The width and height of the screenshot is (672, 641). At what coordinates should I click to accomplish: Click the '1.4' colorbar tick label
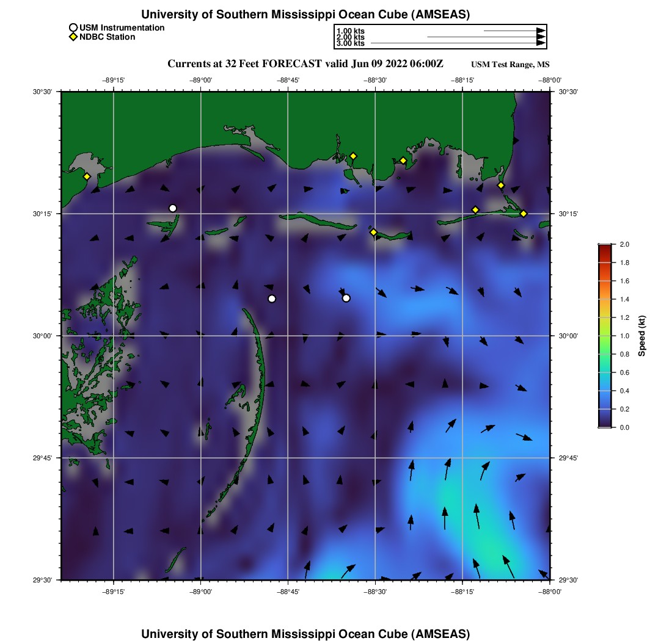coord(624,299)
